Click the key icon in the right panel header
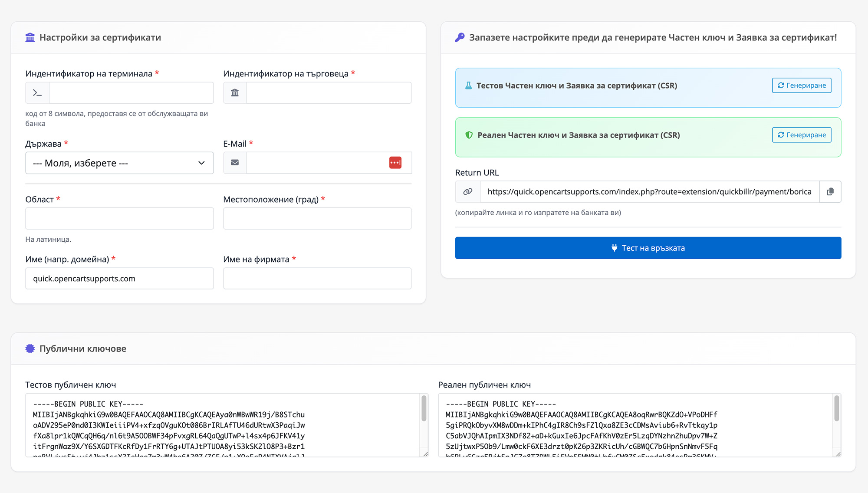The image size is (868, 493). (460, 38)
